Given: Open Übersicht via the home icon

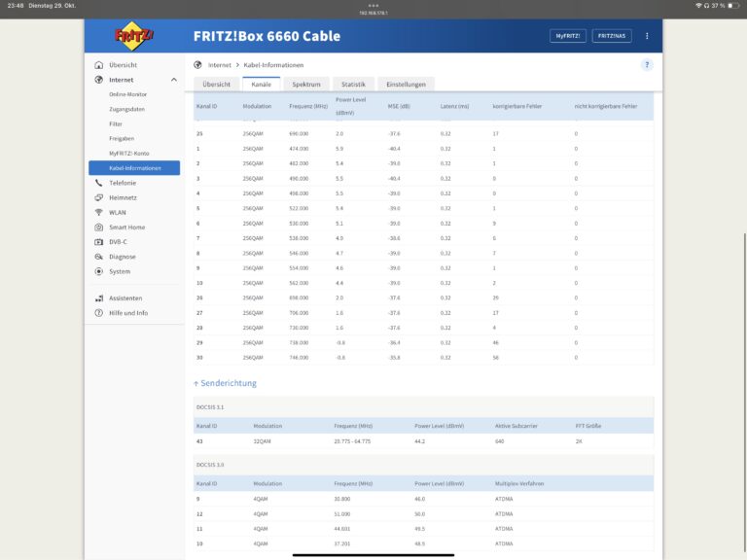Looking at the screenshot, I should tap(99, 65).
